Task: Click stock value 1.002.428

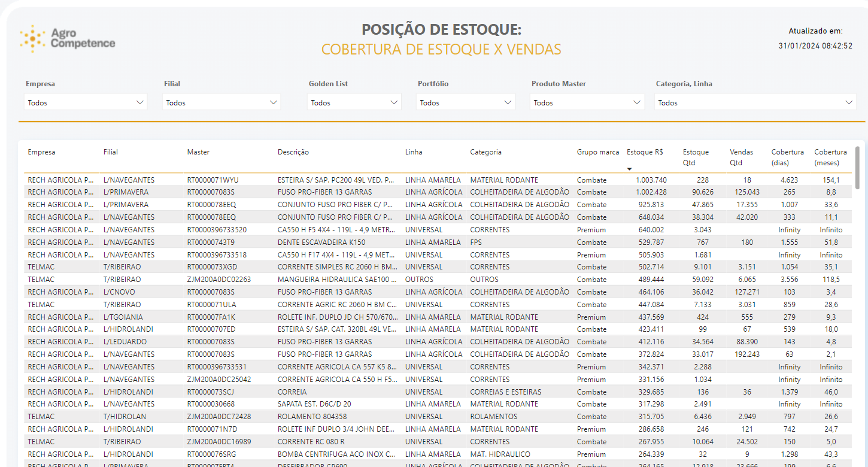Action: (651, 192)
